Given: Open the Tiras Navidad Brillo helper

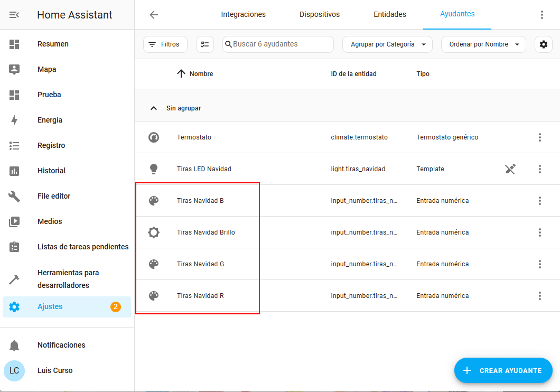Looking at the screenshot, I should coord(206,232).
